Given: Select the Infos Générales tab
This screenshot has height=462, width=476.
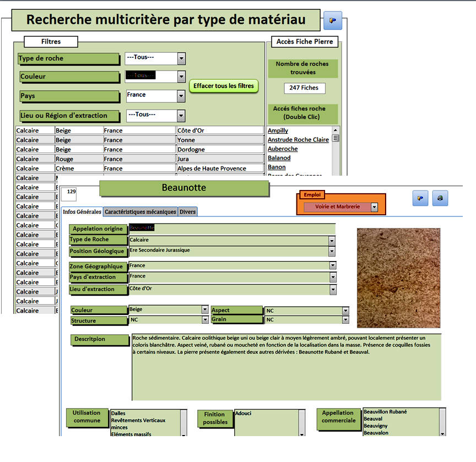Looking at the screenshot, I should (82, 211).
